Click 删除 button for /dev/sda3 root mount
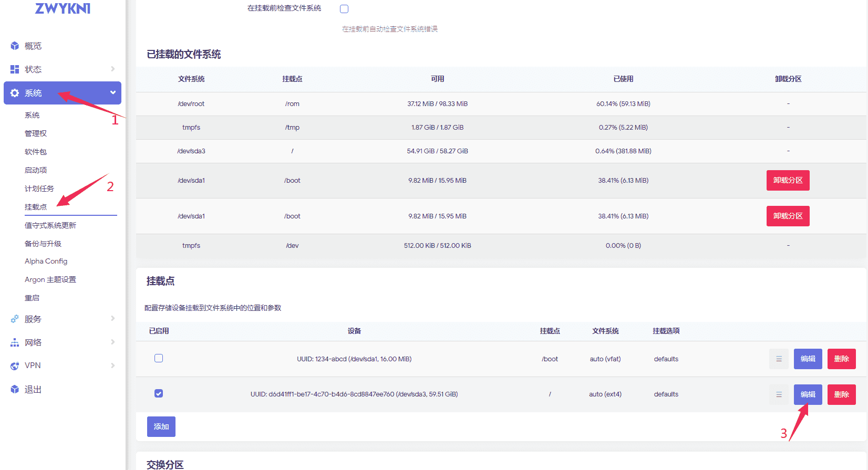The height and width of the screenshot is (470, 868). [x=842, y=394]
